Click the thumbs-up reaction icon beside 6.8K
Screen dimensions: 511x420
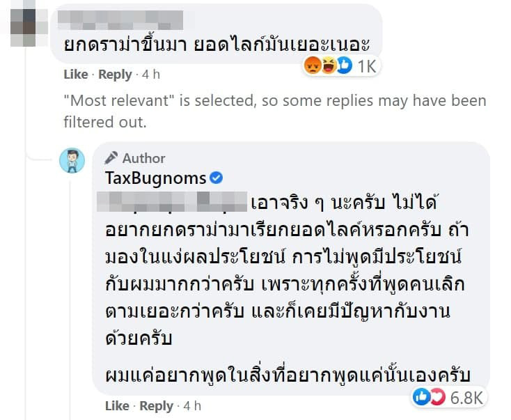coord(420,397)
